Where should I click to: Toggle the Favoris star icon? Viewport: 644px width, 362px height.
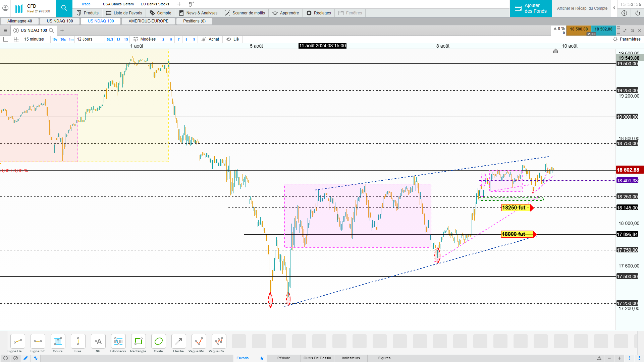[262, 358]
